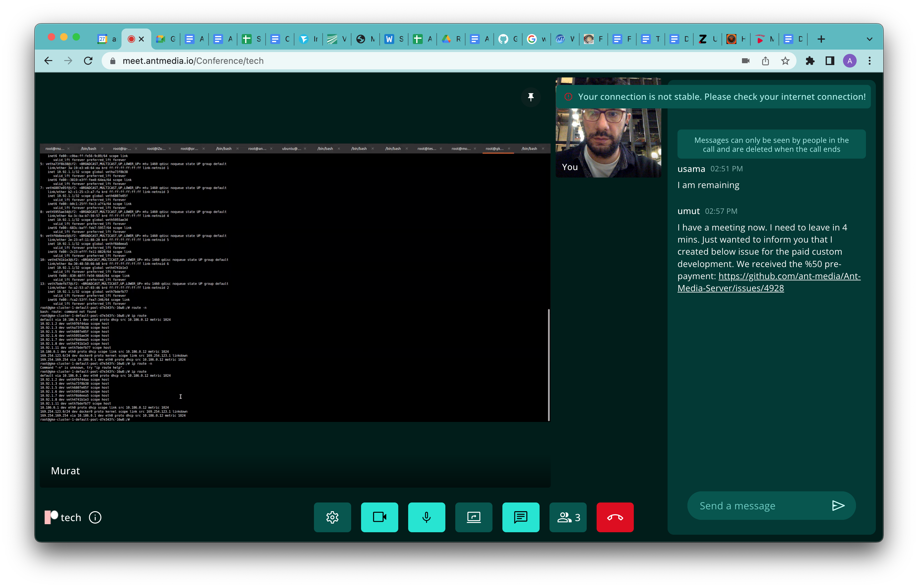
Task: Switch to the GitHub browser tab
Action: pyautogui.click(x=504, y=39)
